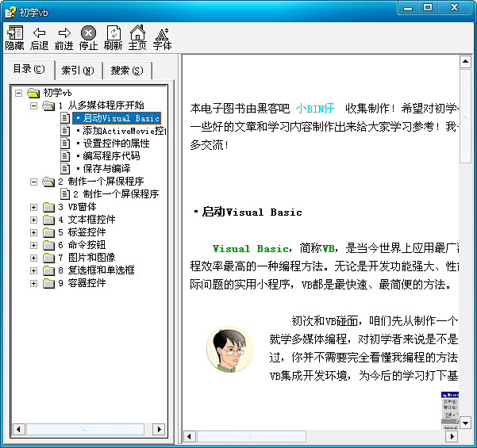Click content pane scroll right arrow
Image resolution: width=477 pixels, height=448 pixels.
[x=452, y=436]
